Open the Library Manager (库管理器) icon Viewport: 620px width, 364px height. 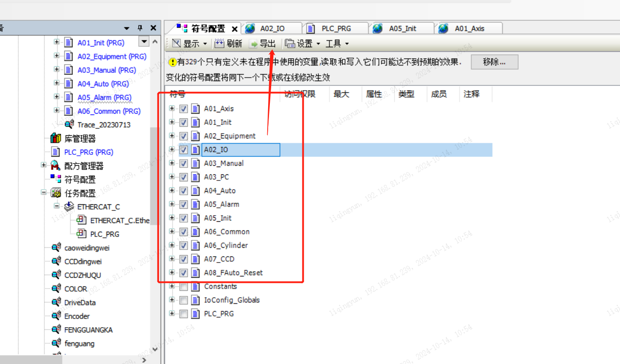56,138
